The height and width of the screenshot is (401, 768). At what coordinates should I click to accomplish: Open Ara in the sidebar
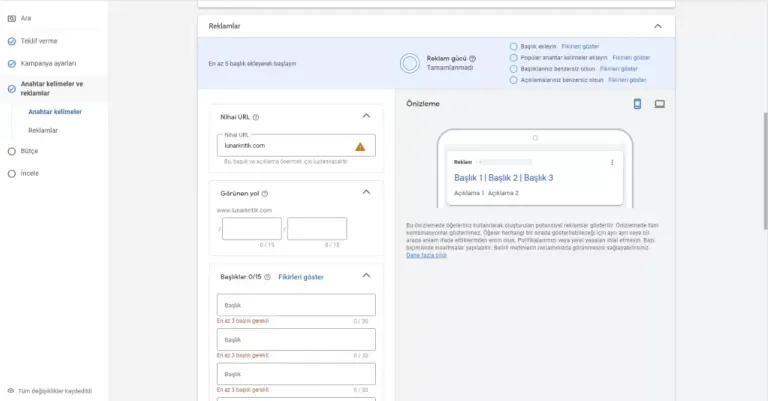tap(26, 19)
